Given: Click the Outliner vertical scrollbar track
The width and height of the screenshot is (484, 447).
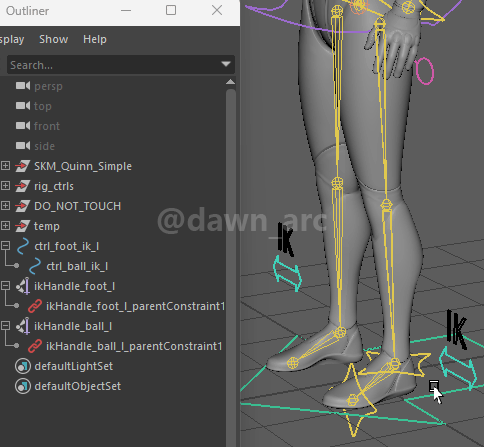Looking at the screenshot, I should [231, 267].
